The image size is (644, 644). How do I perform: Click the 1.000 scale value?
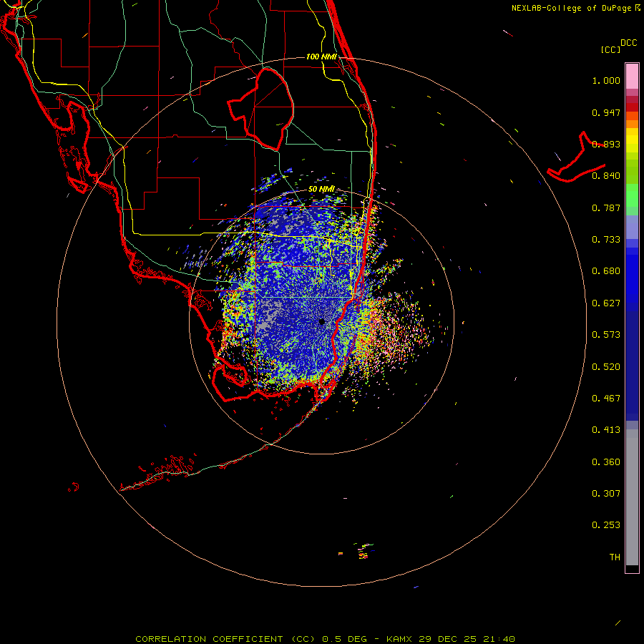click(606, 80)
